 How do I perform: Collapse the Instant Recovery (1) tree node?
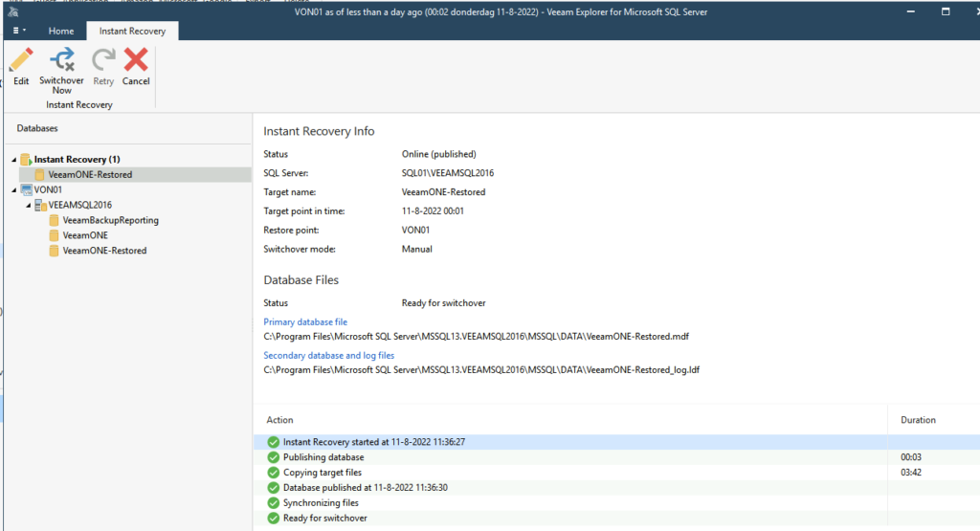pyautogui.click(x=13, y=160)
